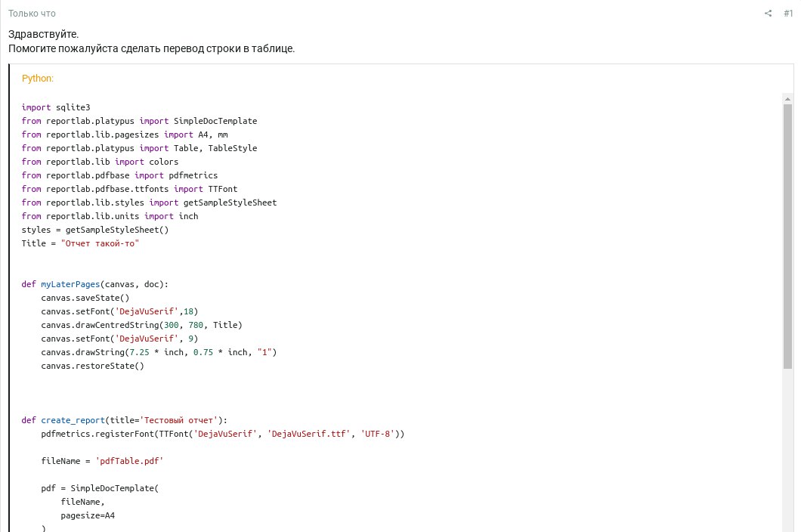Open the #1 post permalink
Viewport: 801px width, 532px height.
[x=788, y=14]
